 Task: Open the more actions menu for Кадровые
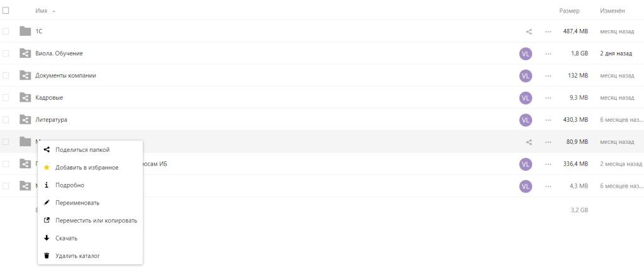click(x=548, y=97)
